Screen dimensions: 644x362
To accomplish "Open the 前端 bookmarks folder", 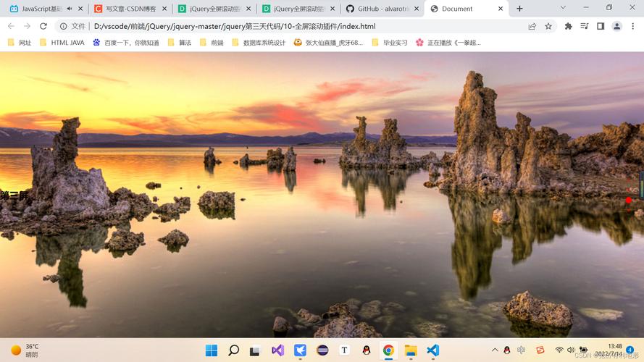I will 212,43.
